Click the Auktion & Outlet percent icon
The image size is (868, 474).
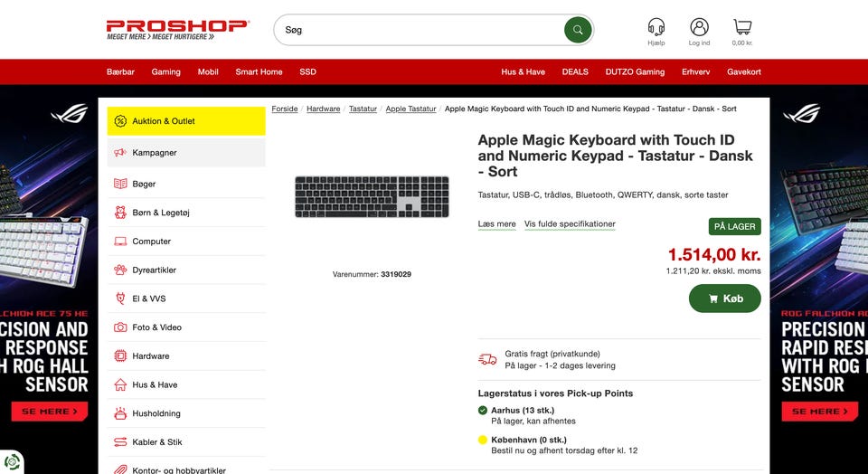tap(120, 120)
